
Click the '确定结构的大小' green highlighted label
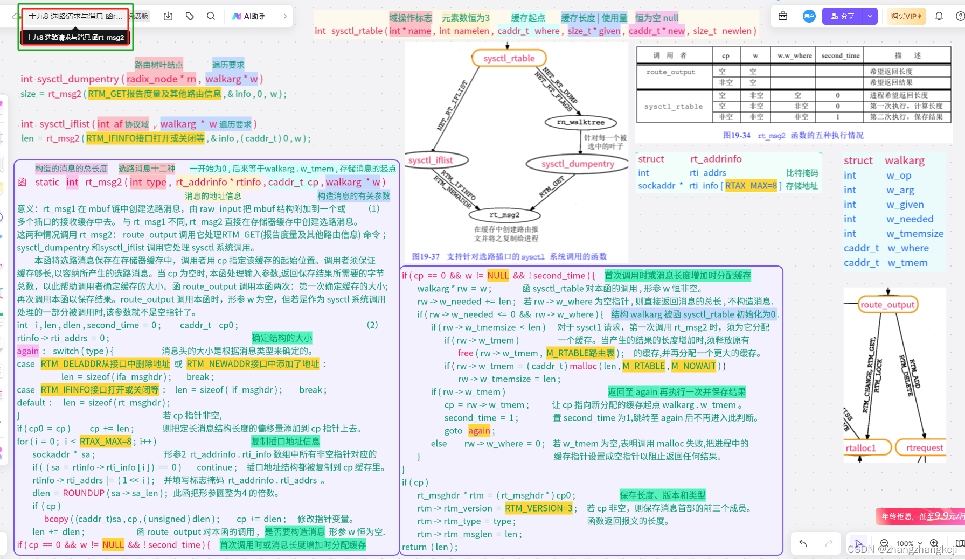click(x=282, y=338)
